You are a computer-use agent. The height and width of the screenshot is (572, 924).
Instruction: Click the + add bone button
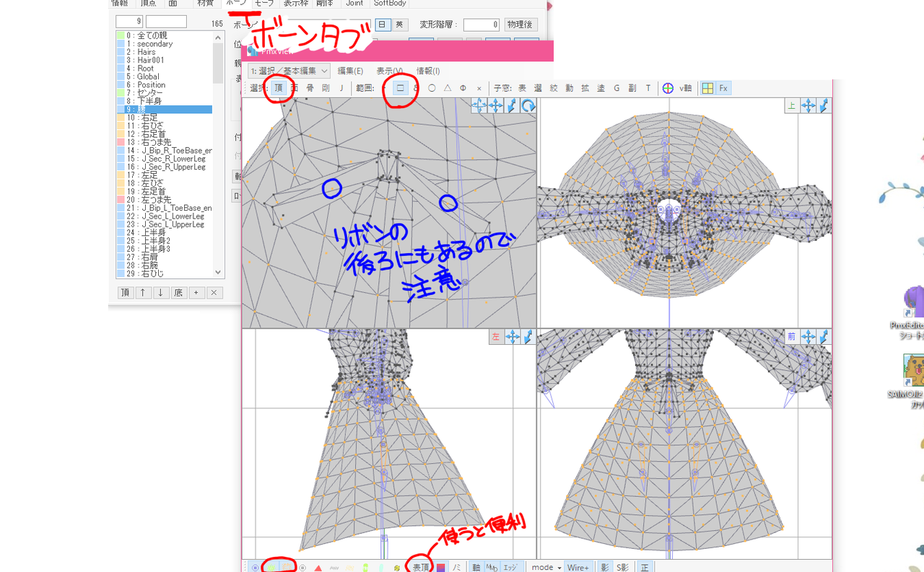click(x=196, y=293)
